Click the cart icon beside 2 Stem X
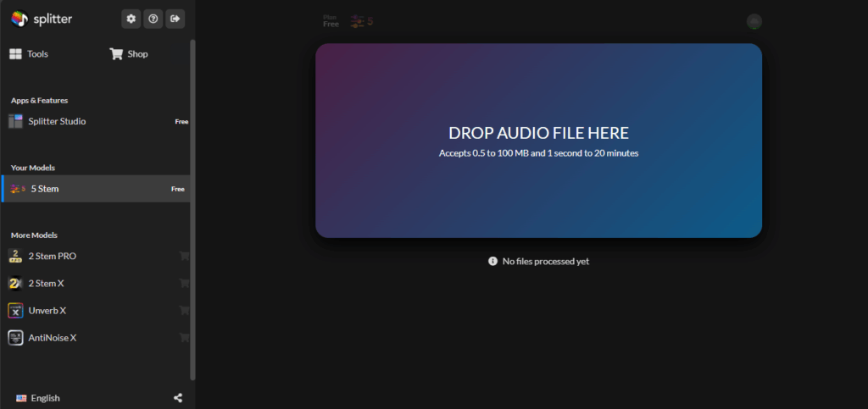 pyautogui.click(x=184, y=284)
